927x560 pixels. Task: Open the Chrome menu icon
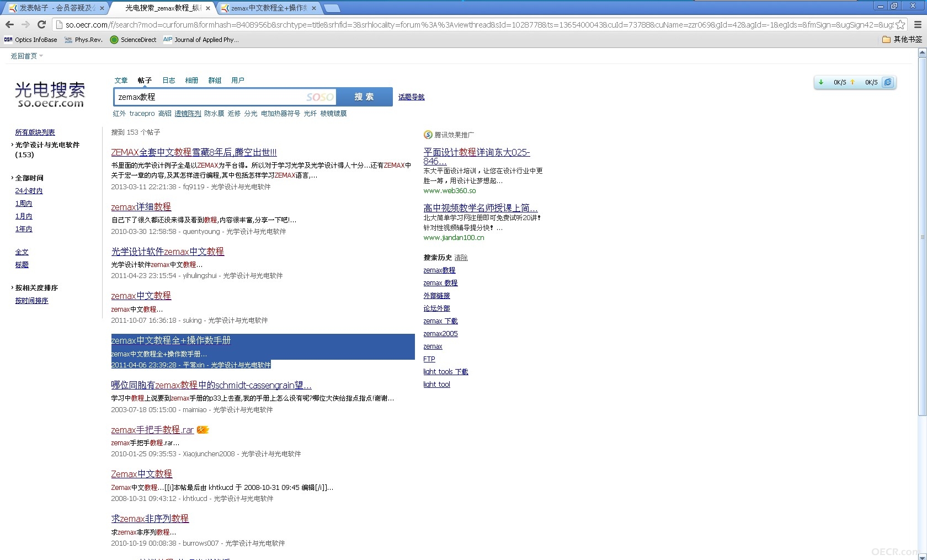[918, 25]
